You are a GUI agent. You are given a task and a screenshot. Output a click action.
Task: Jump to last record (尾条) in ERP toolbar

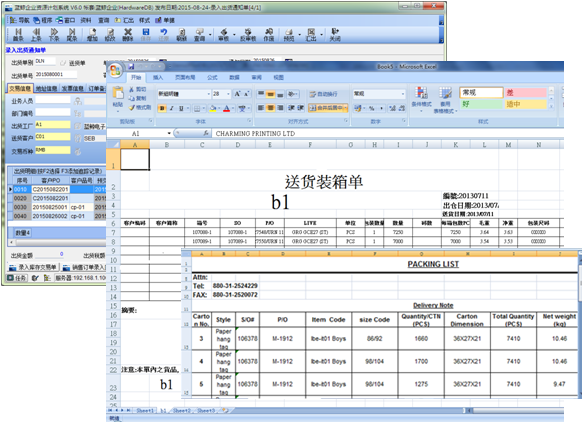(x=72, y=35)
